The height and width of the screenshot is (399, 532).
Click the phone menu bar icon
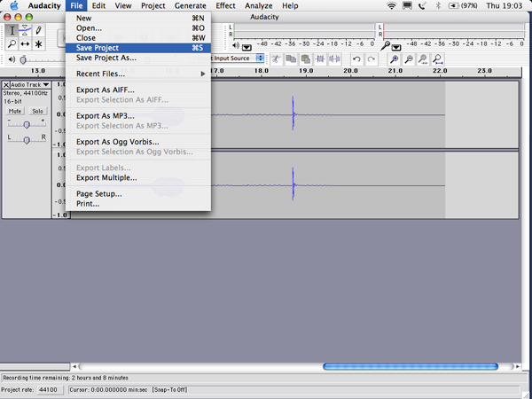point(422,5)
